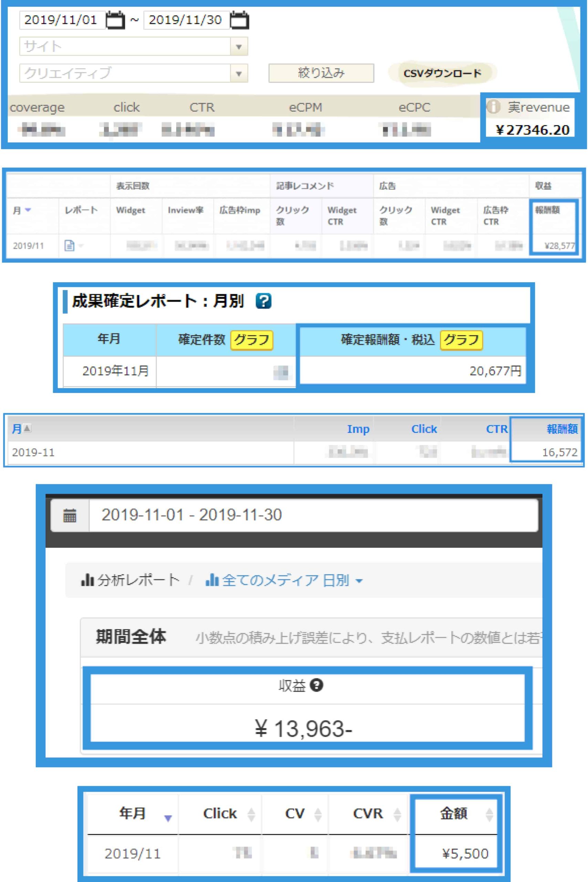Click the bar chart icon beside 全てのメディア 日別
588x882 pixels.
coord(212,580)
